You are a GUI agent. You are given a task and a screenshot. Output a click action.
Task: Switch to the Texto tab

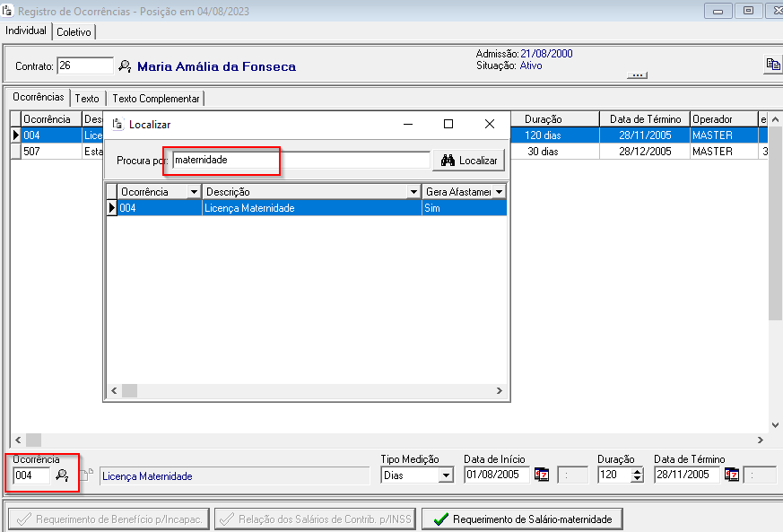[87, 98]
